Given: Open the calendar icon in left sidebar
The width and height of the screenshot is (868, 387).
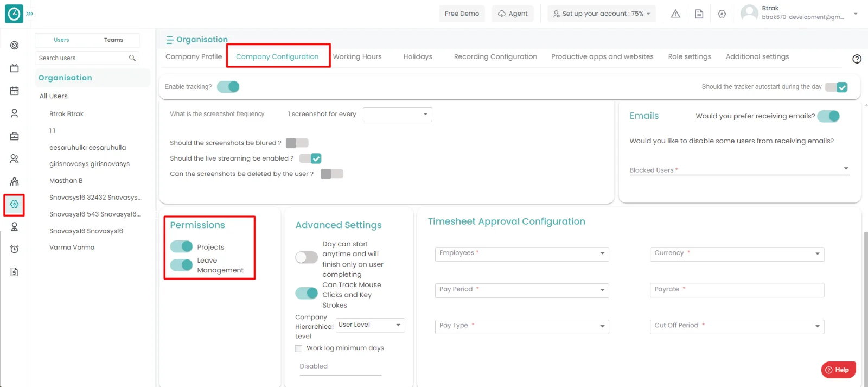Looking at the screenshot, I should (15, 91).
